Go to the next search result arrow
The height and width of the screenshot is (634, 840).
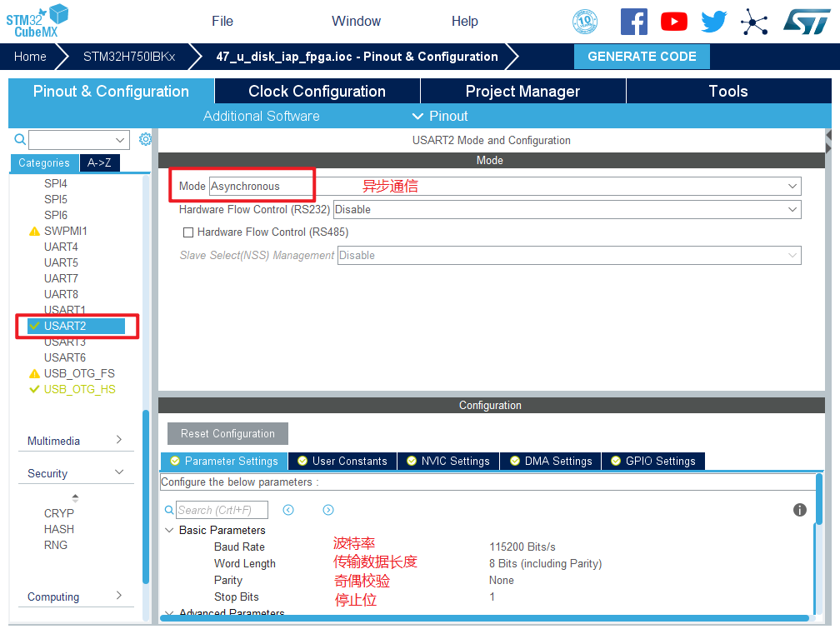pyautogui.click(x=328, y=510)
